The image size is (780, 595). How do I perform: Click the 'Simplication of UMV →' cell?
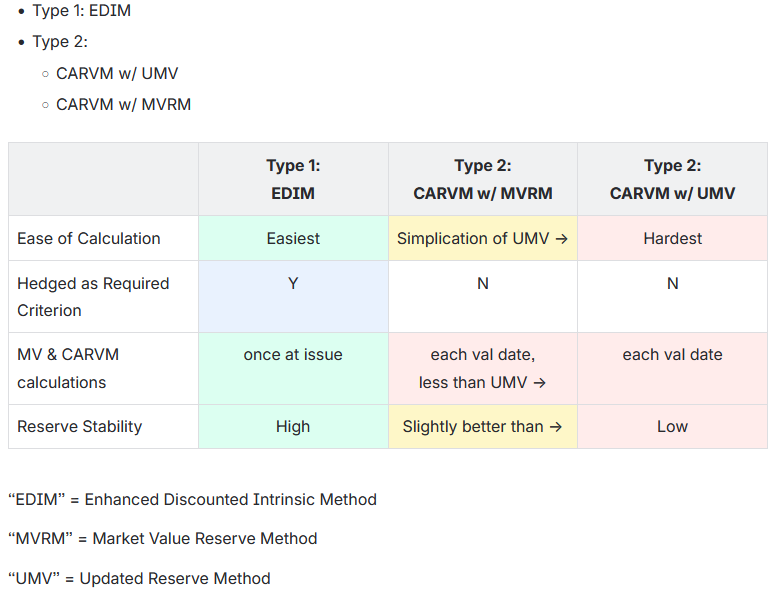[483, 238]
